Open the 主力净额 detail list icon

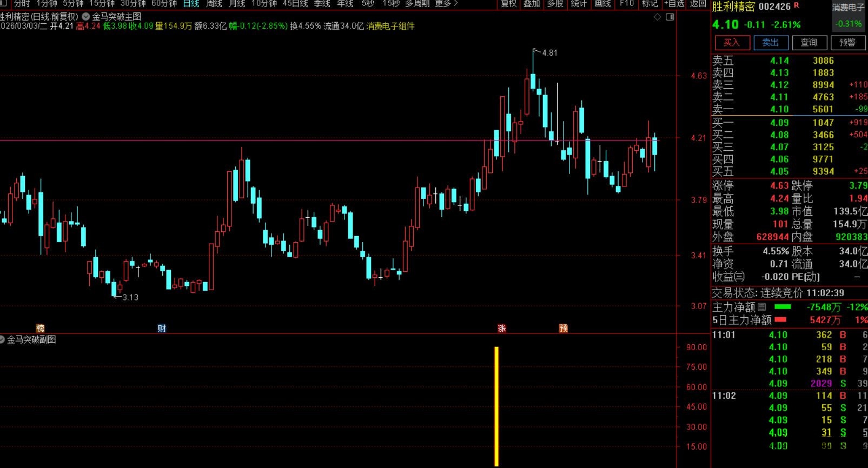click(x=762, y=307)
